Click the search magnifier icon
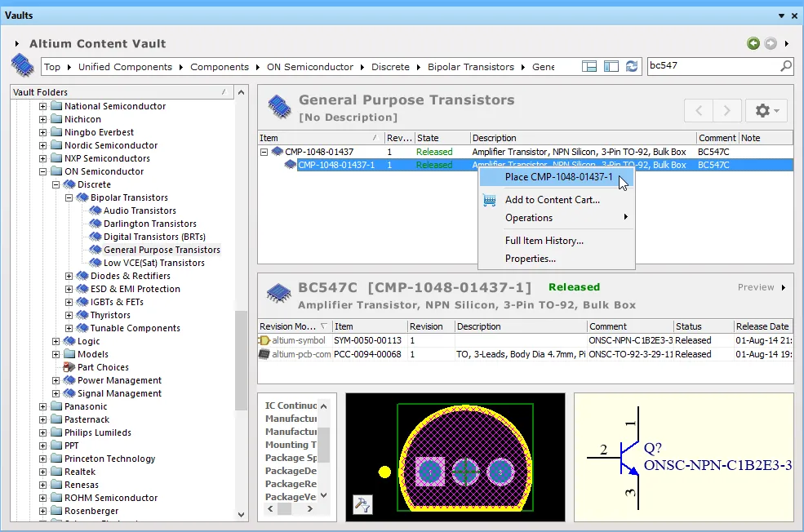804x532 pixels. (785, 66)
